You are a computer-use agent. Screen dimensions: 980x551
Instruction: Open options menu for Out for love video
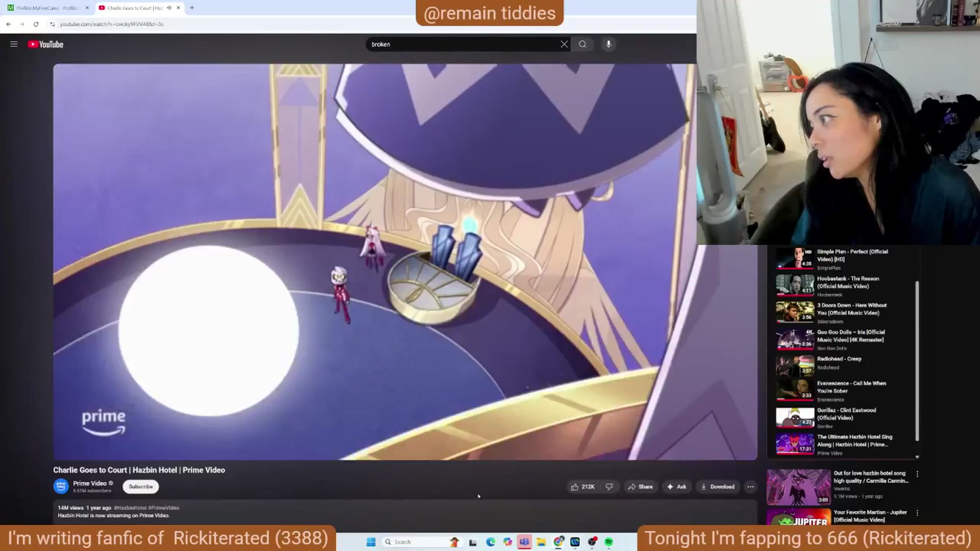[x=917, y=474]
